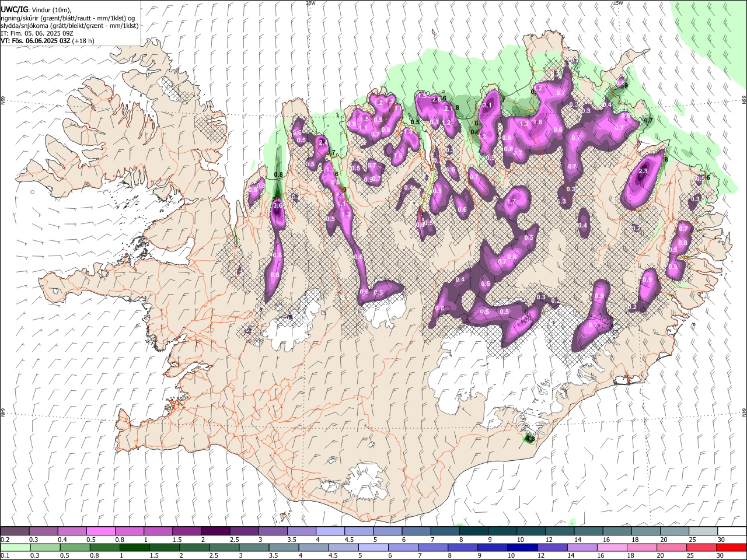Screen dimensions: 747x560
Task: Pick the bright red swatch after 30, lower scale
Action: 731,547
